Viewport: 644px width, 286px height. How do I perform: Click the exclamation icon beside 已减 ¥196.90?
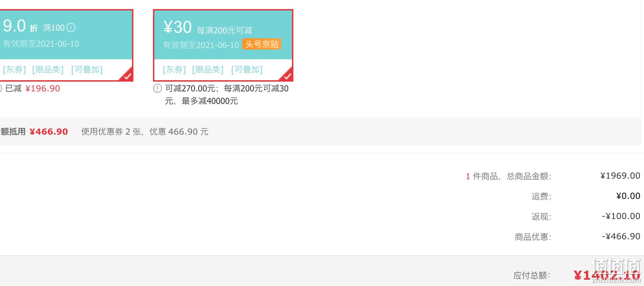pos(1,88)
